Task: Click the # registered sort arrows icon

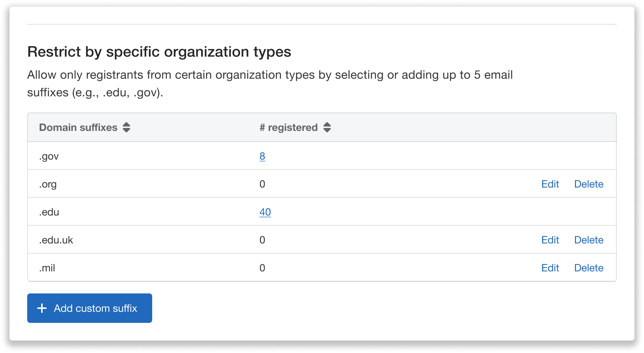Action: (x=327, y=127)
